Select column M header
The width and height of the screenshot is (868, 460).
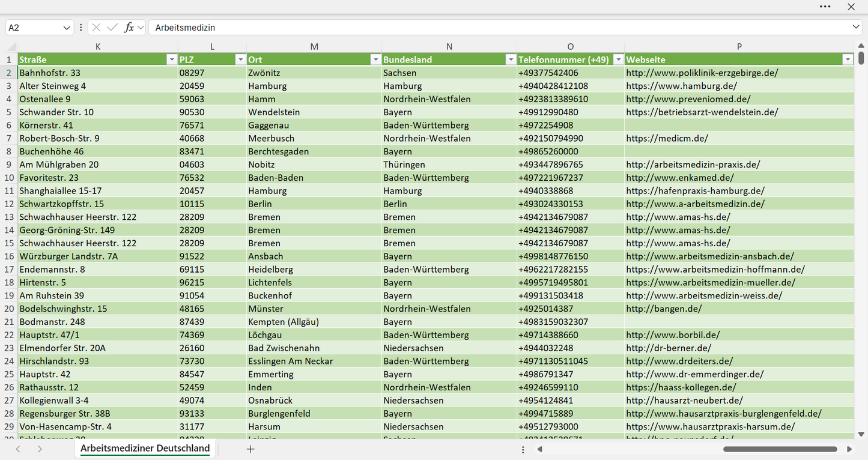314,46
